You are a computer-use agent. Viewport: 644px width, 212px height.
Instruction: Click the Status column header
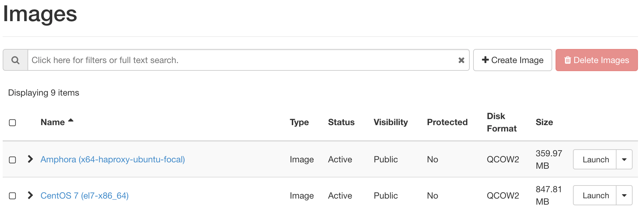pos(341,122)
